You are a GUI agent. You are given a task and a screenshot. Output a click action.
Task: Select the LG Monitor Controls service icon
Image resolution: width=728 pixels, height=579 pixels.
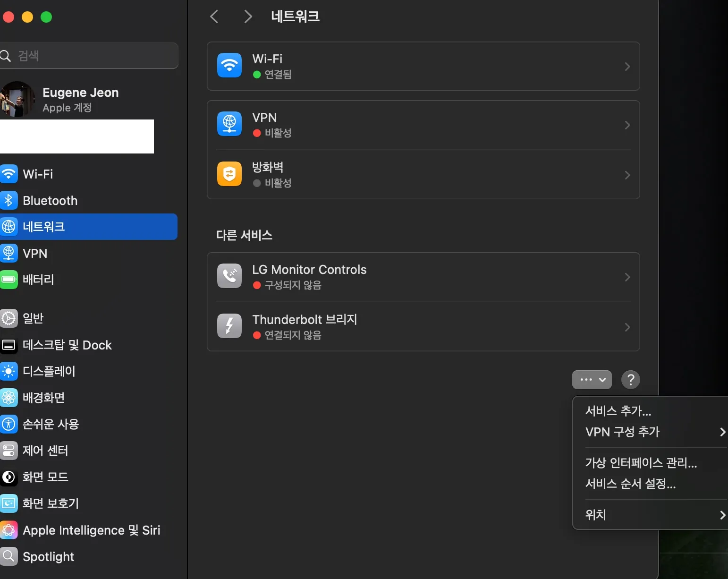pos(229,276)
